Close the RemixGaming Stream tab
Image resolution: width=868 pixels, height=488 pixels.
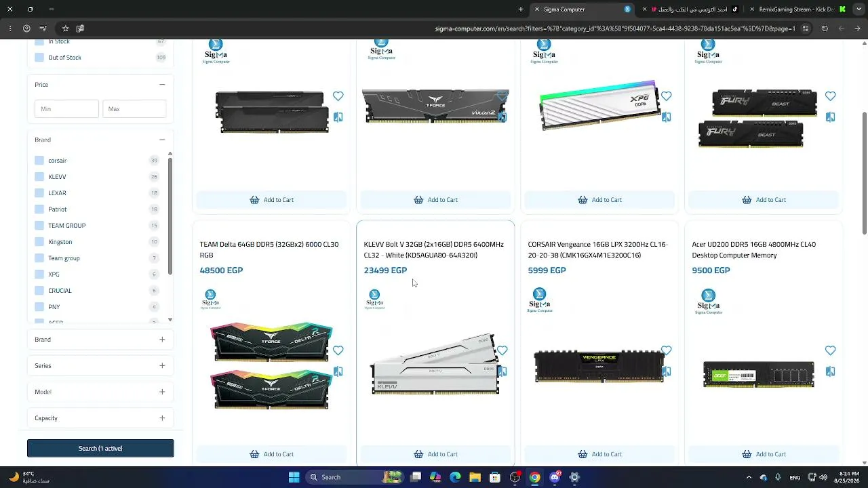752,9
